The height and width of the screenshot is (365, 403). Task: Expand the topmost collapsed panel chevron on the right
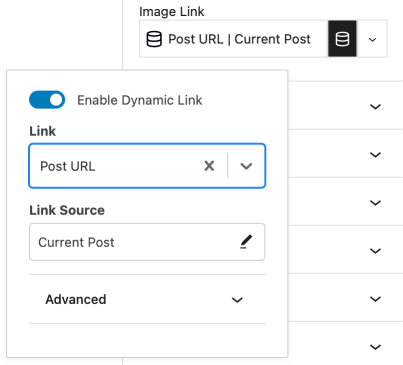pyautogui.click(x=375, y=107)
